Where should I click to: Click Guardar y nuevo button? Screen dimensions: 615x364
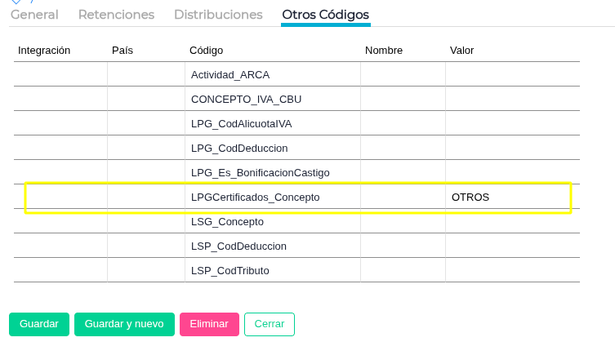click(x=124, y=324)
